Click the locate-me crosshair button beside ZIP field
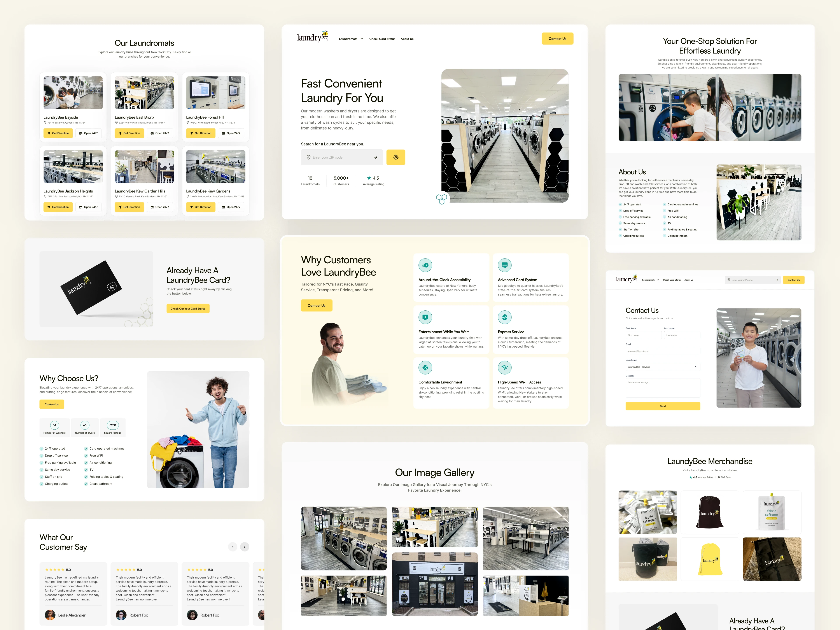 pyautogui.click(x=396, y=157)
